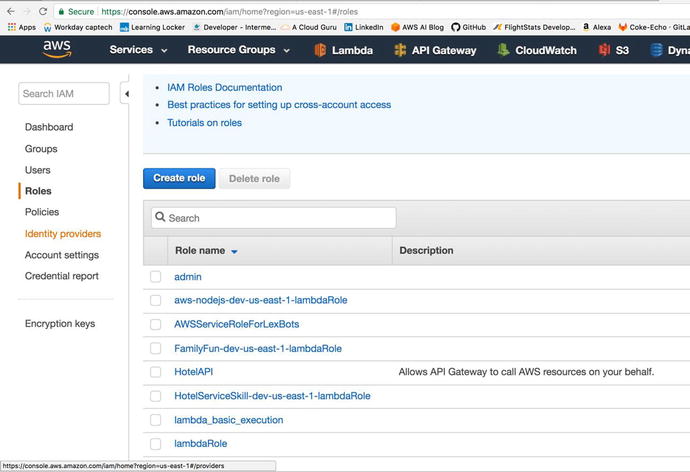Expand the Services dropdown menu
Screen dimensions: 690x472
pyautogui.click(x=138, y=50)
